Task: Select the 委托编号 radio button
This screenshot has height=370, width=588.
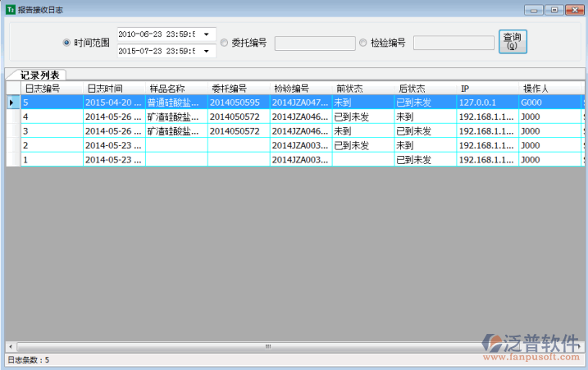Action: click(x=224, y=43)
